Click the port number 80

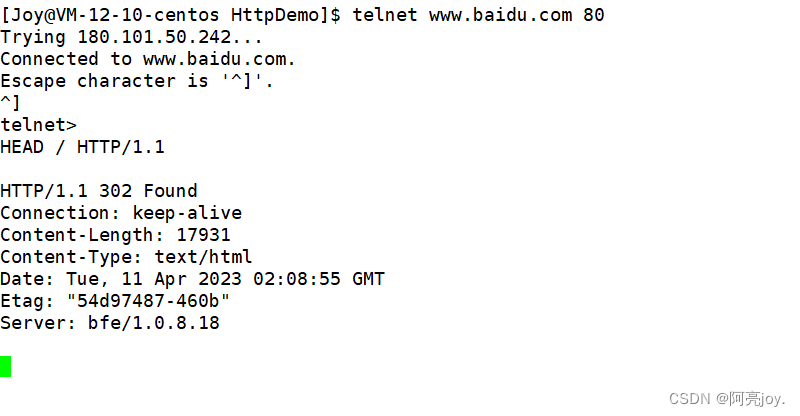coord(593,15)
